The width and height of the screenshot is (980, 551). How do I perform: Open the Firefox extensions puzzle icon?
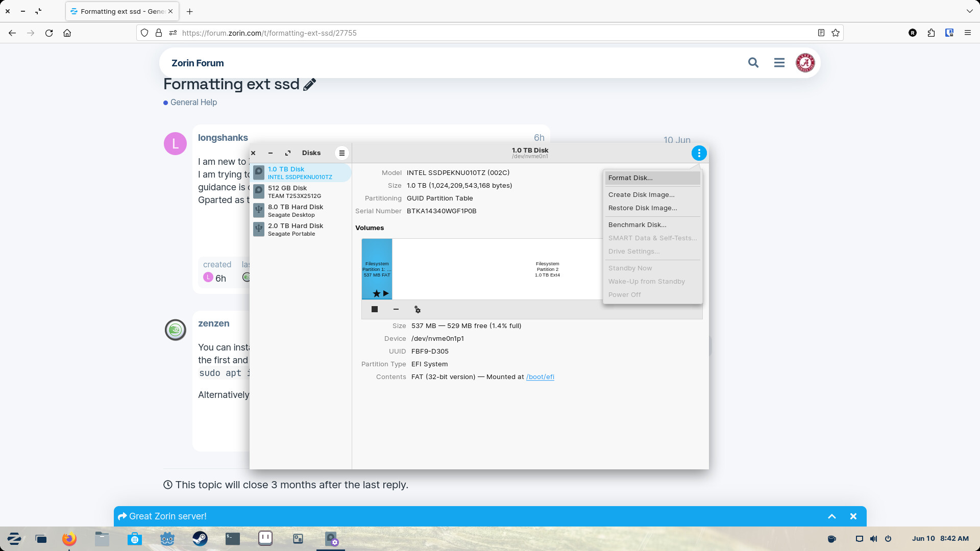[x=931, y=33]
